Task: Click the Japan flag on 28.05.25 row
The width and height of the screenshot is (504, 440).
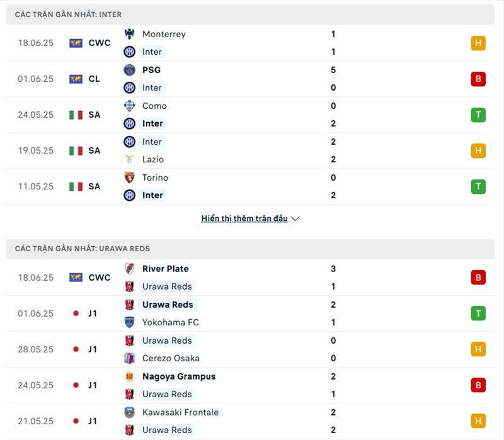Action: (x=76, y=349)
